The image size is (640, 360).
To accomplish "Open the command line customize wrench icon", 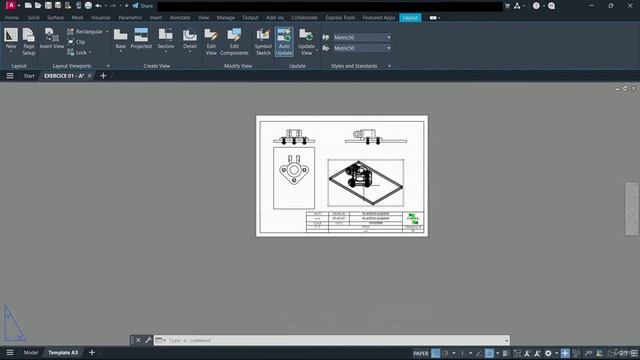I will (x=148, y=340).
